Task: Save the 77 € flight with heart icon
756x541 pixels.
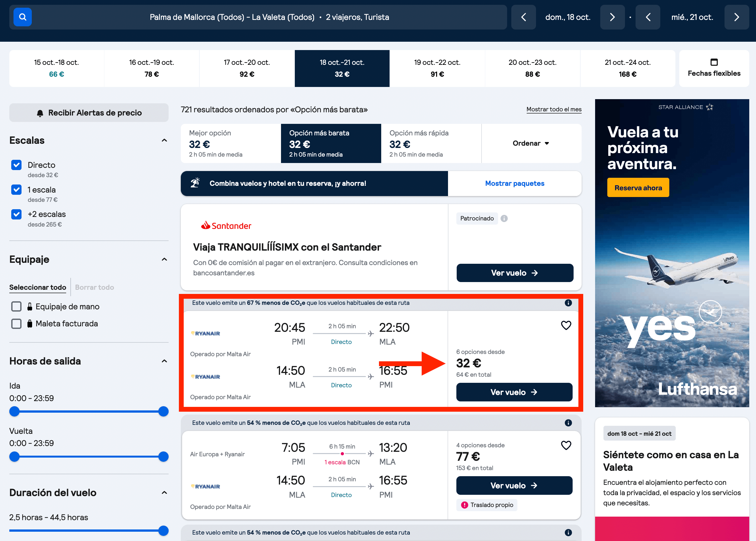Action: (x=566, y=445)
